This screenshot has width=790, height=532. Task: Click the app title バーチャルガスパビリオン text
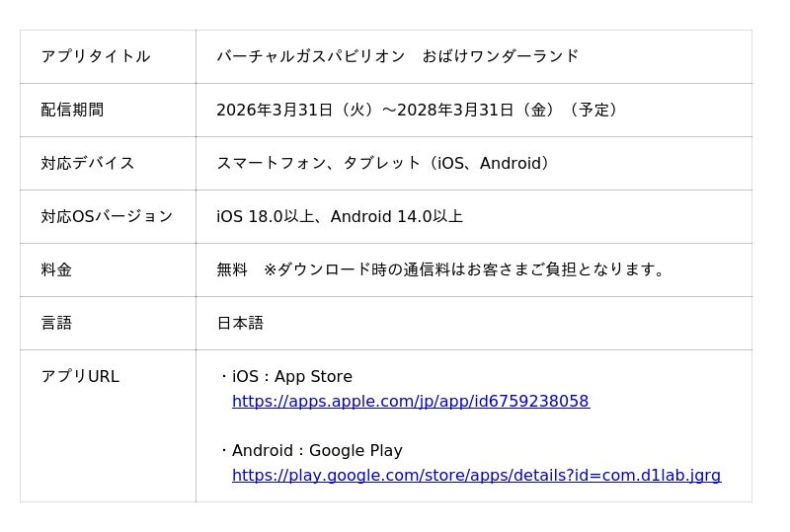(311, 56)
